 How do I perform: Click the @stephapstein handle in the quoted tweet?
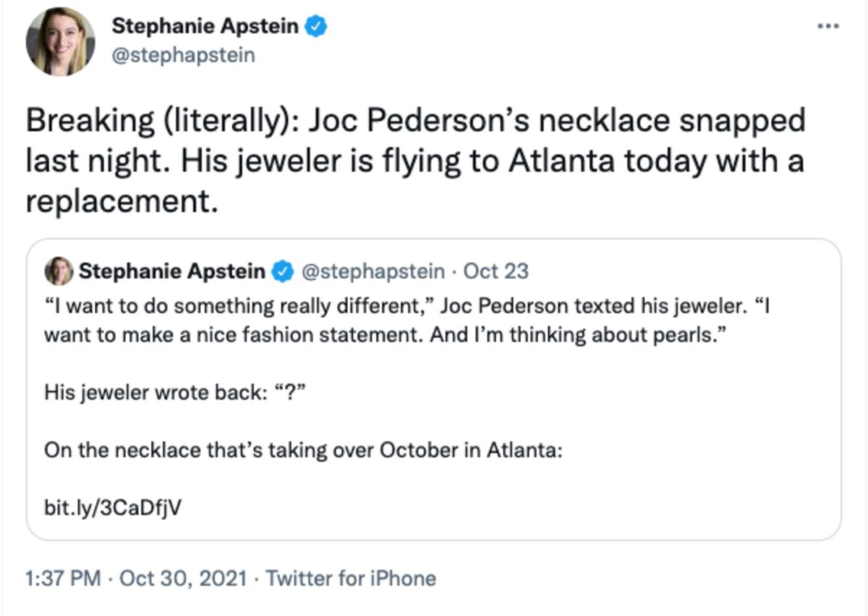click(x=373, y=271)
